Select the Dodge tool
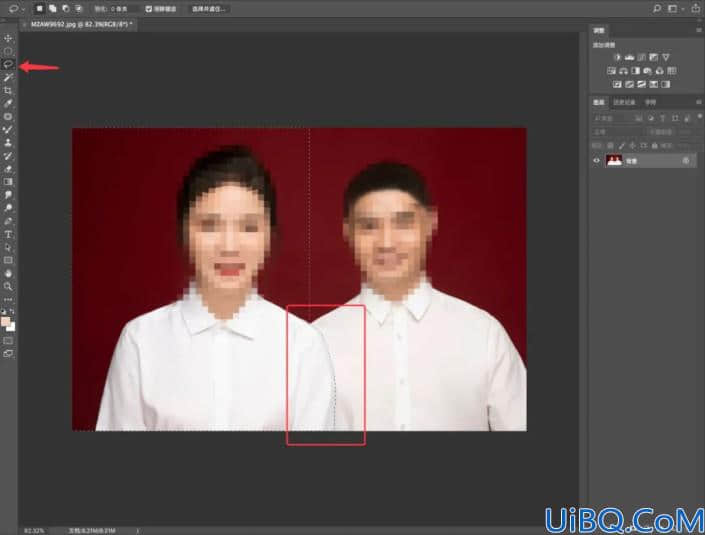The width and height of the screenshot is (705, 535). coord(8,208)
